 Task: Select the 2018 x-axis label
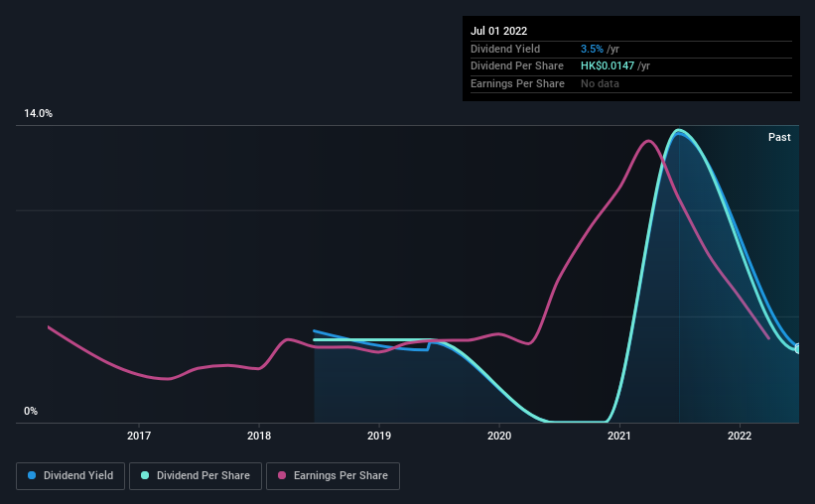coord(259,436)
